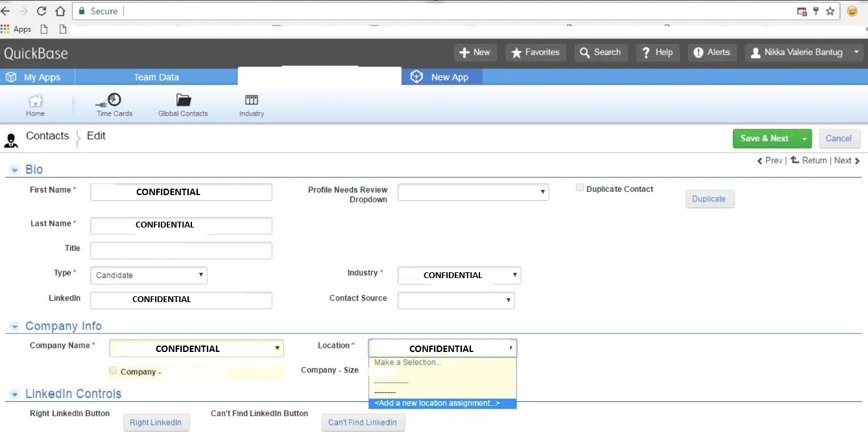Reload the page with the refresh icon
Screen dimensions: 868x446
click(42, 11)
